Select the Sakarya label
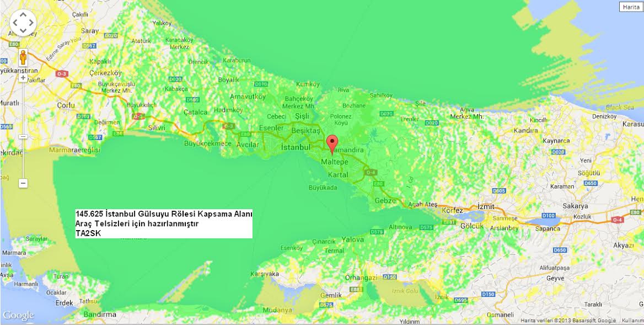Image resolution: width=644 pixels, height=325 pixels. tap(576, 206)
